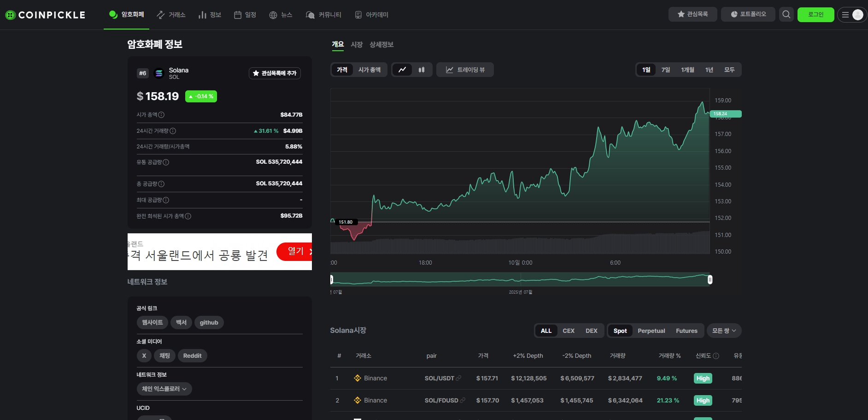Select the Futures market type
Screen dimensions: 868x420
686,331
